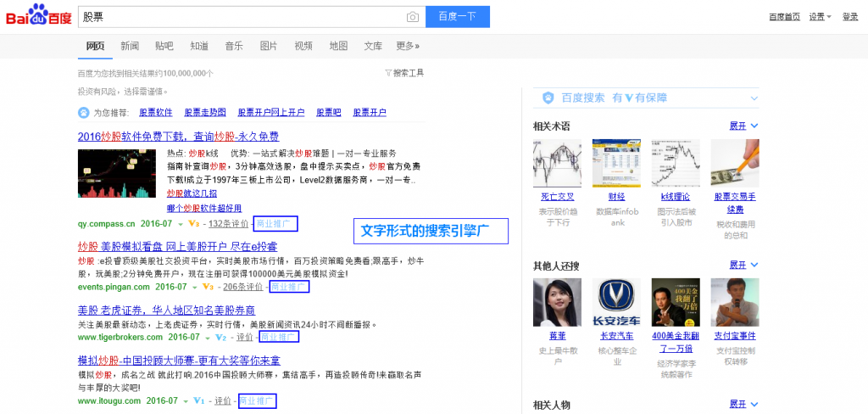The height and width of the screenshot is (414, 868).
Task: Click the 登录 link
Action: click(x=850, y=17)
